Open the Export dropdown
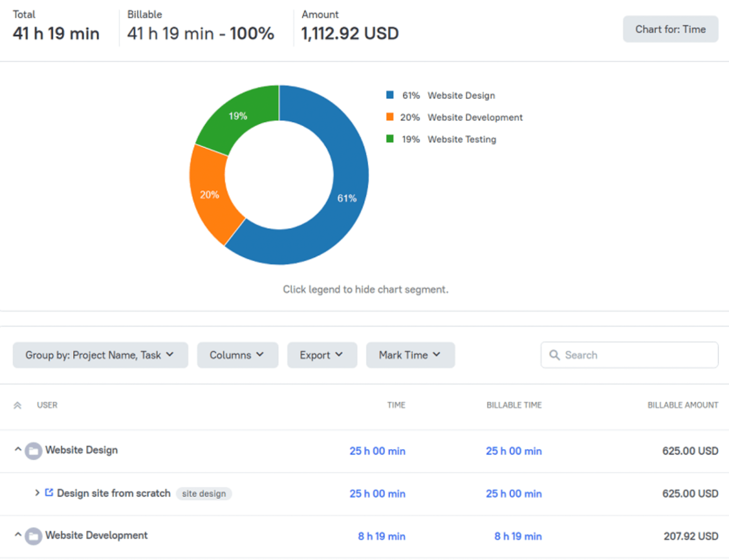This screenshot has height=560, width=729. point(322,355)
